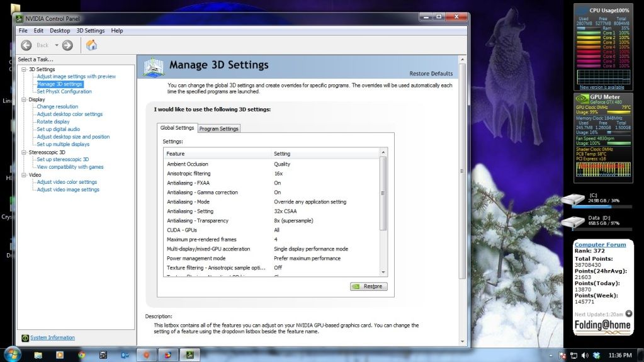Collapse the Stereoscopic 3D tree node
Image resolution: width=644 pixels, height=362 pixels.
pos(24,152)
